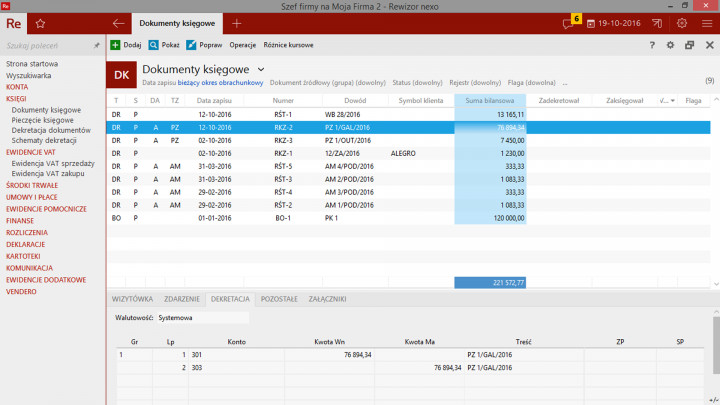
Task: Expand the Dokumenty księgowe title dropdown
Action: click(x=261, y=69)
